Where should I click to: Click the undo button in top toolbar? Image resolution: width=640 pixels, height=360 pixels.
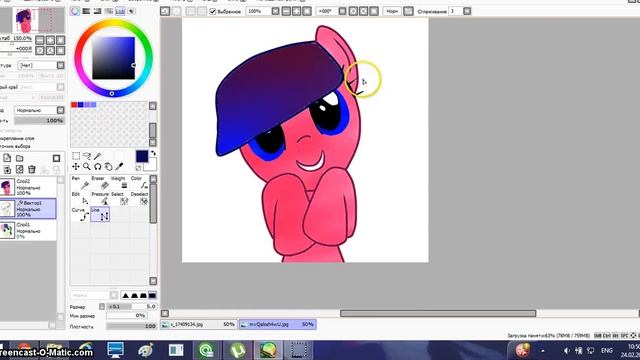pyautogui.click(x=165, y=11)
